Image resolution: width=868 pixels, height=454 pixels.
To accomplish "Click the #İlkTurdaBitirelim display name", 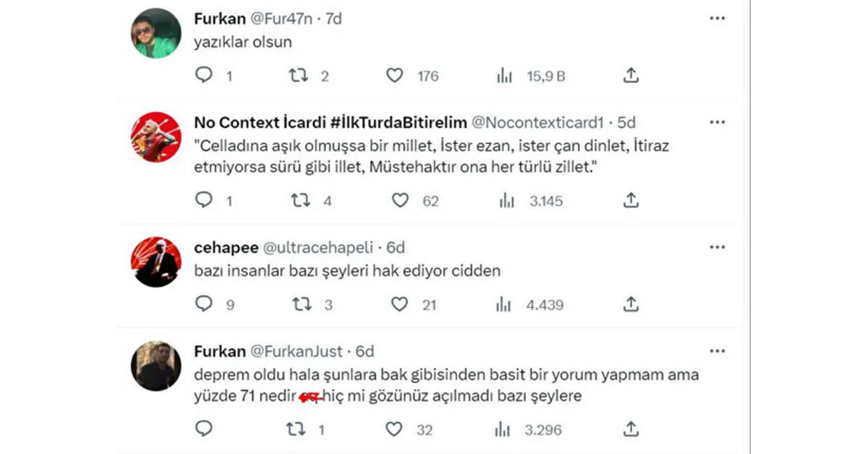I will [330, 123].
